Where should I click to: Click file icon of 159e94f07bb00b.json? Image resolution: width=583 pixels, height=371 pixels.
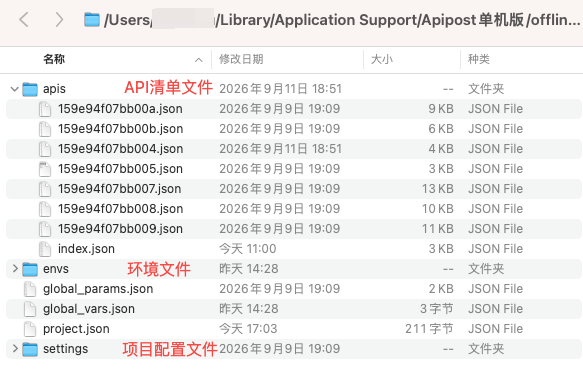pyautogui.click(x=45, y=129)
